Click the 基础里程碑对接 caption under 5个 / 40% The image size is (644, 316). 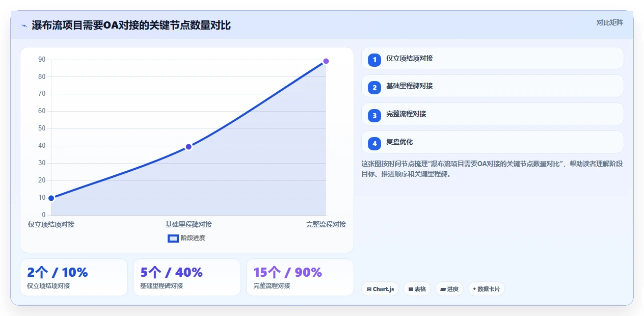coord(162,286)
